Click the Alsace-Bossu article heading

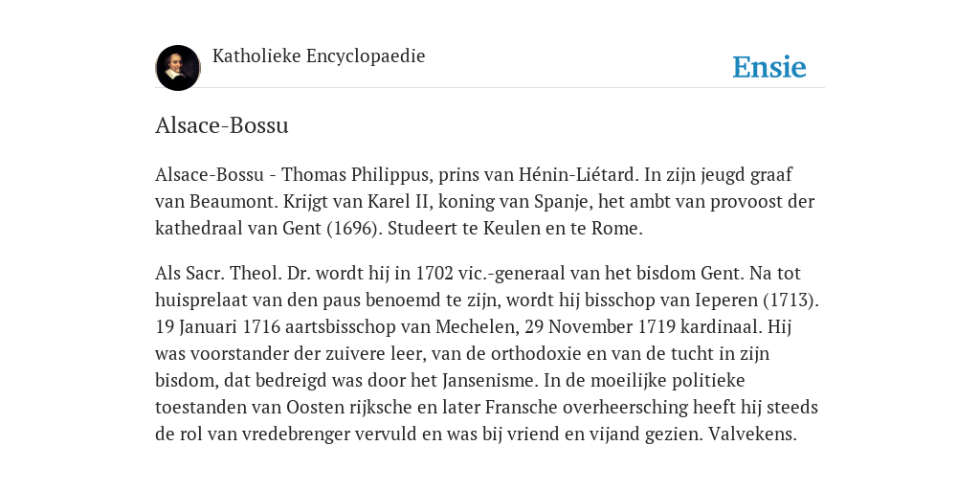[x=222, y=125]
